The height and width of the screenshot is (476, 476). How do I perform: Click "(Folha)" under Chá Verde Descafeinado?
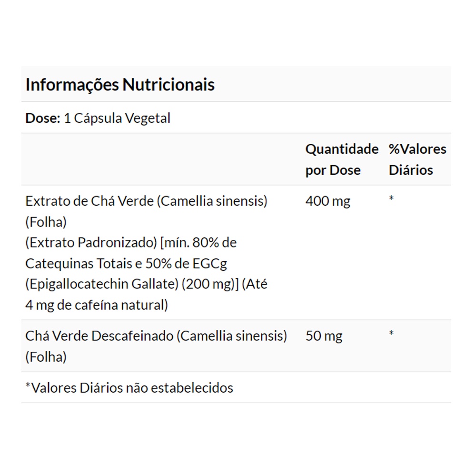(x=46, y=357)
